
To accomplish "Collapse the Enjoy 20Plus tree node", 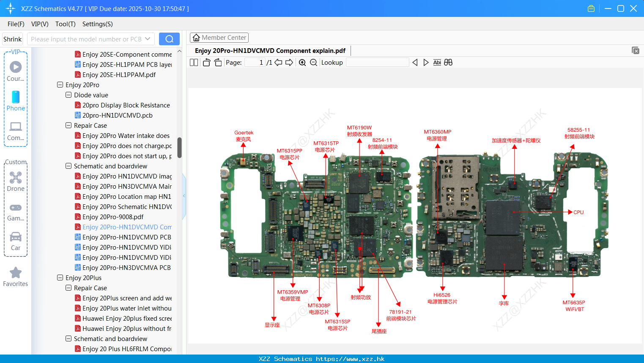I will (60, 278).
